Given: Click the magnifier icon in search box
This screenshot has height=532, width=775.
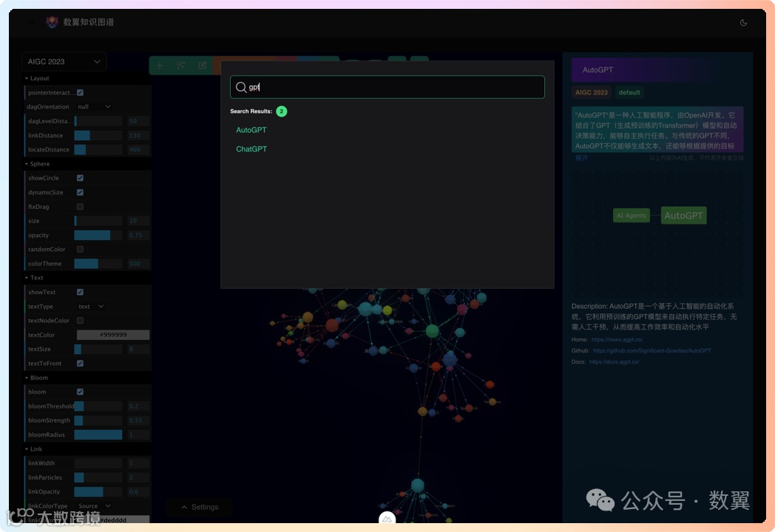Looking at the screenshot, I should (x=240, y=87).
